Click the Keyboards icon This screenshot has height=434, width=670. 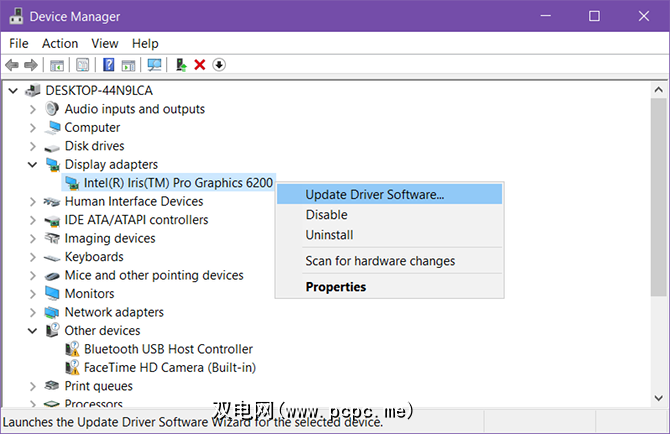click(52, 258)
